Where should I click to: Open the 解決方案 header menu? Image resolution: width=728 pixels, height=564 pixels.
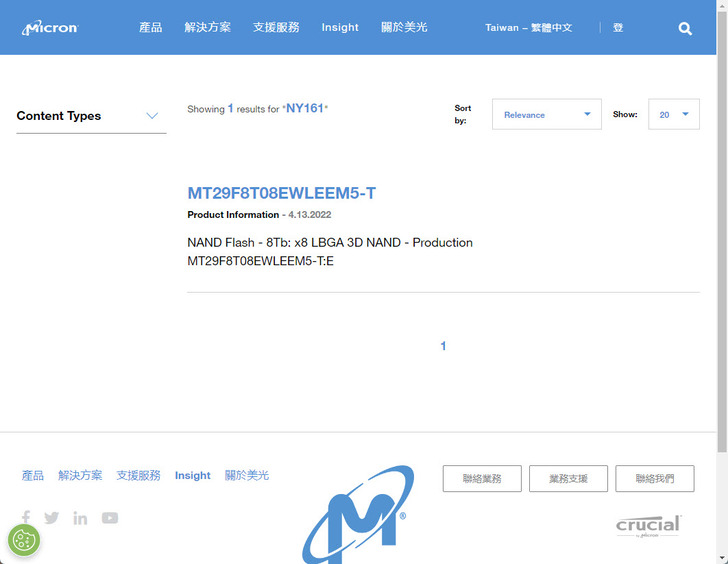(207, 28)
